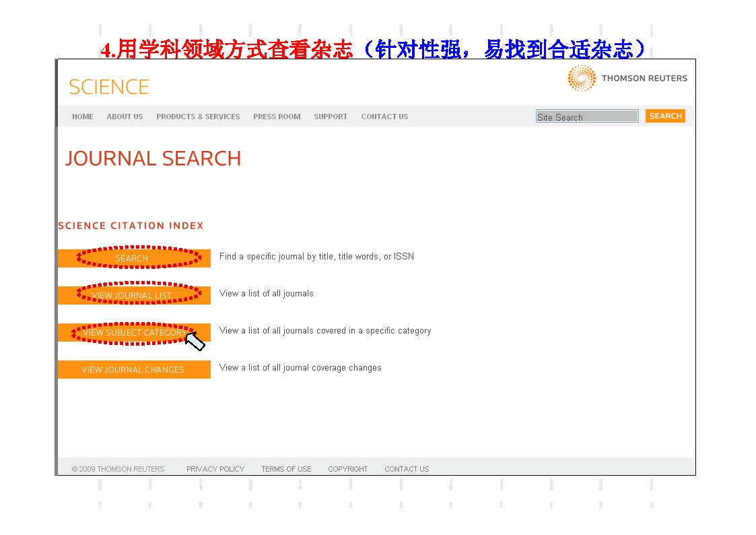The image size is (756, 535).
Task: Click the SCIENCE site logo
Action: point(108,87)
